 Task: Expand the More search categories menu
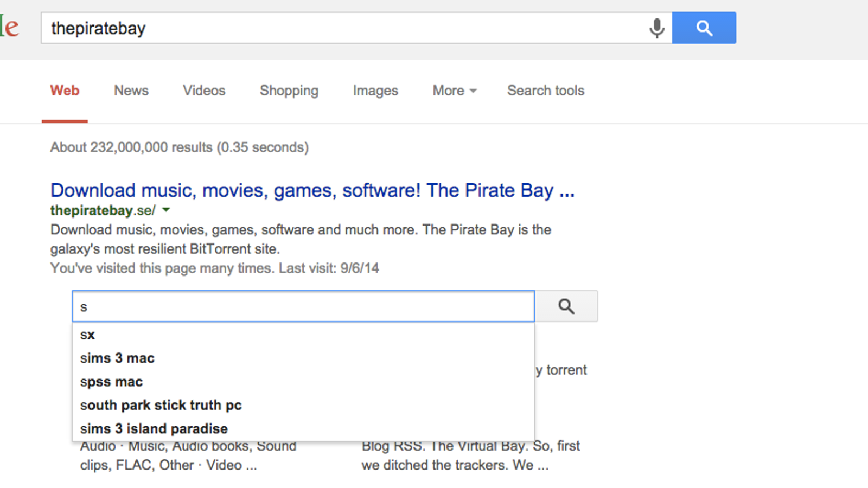(x=455, y=91)
